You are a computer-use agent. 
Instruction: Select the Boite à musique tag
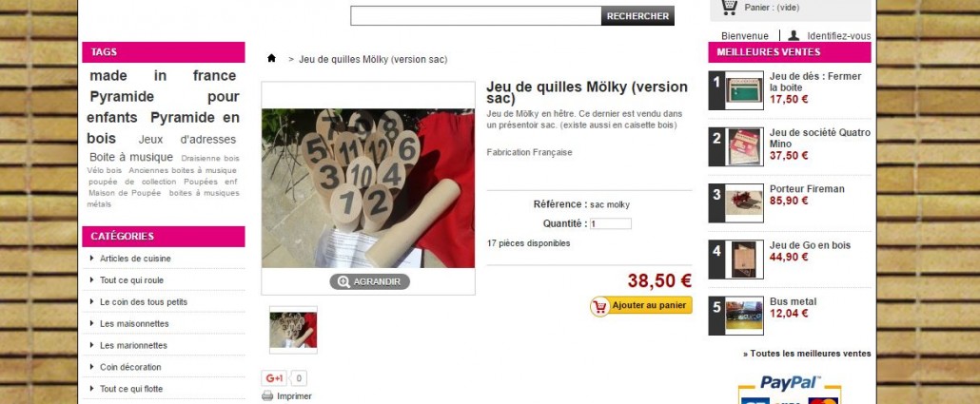(x=131, y=158)
